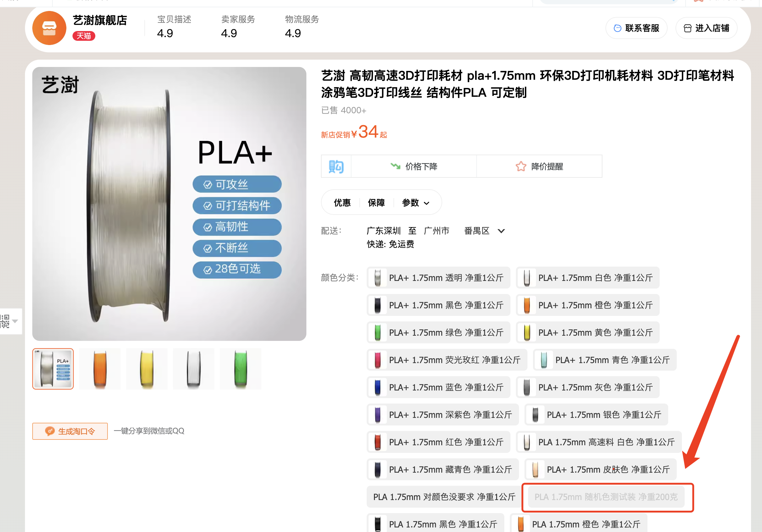762x532 pixels.
Task: Choose PLA+ 1.75mm 藏青色 净重1公斤
Action: [443, 469]
